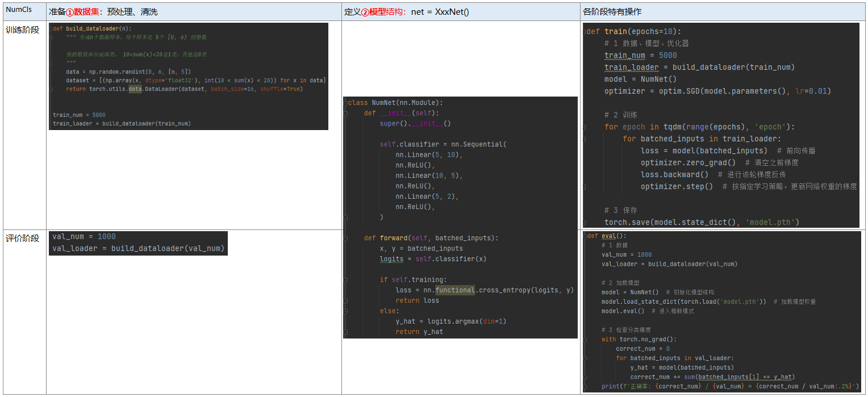Click the optimizer.step() line
Viewport: 868px width, 397px height.
pos(749,186)
